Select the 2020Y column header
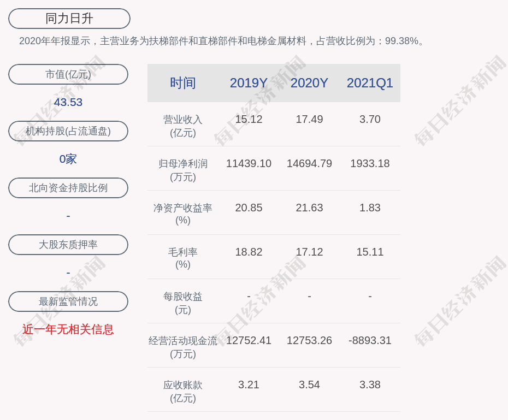 pyautogui.click(x=309, y=83)
